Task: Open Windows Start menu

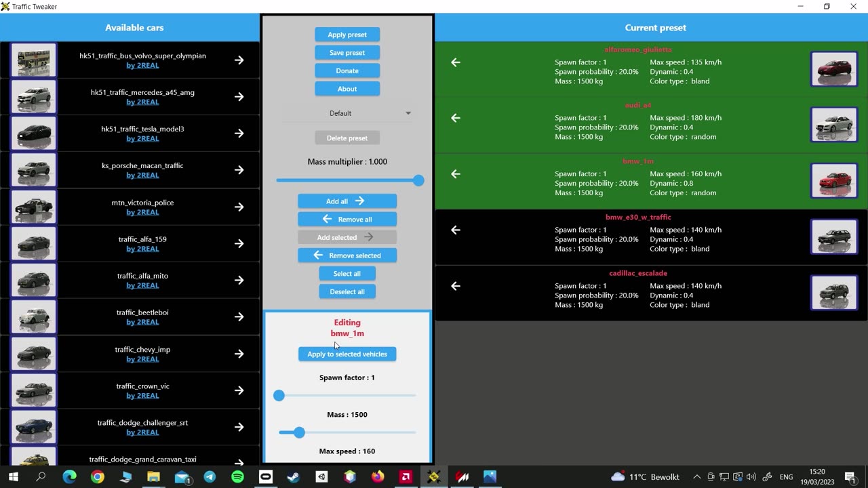Action: (13, 477)
